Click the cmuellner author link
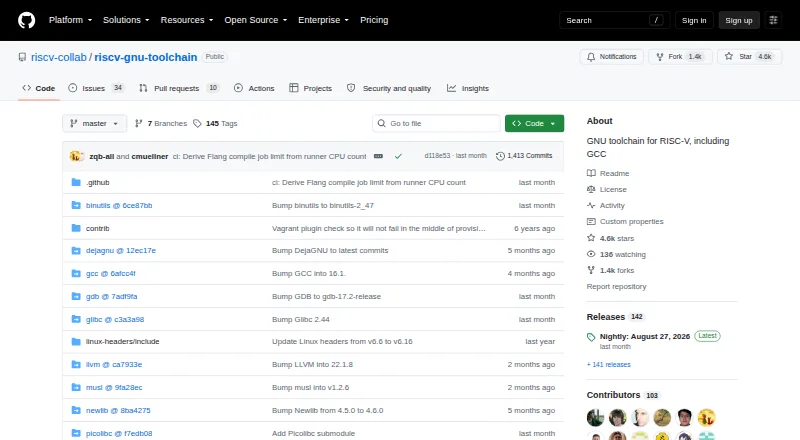 150,156
